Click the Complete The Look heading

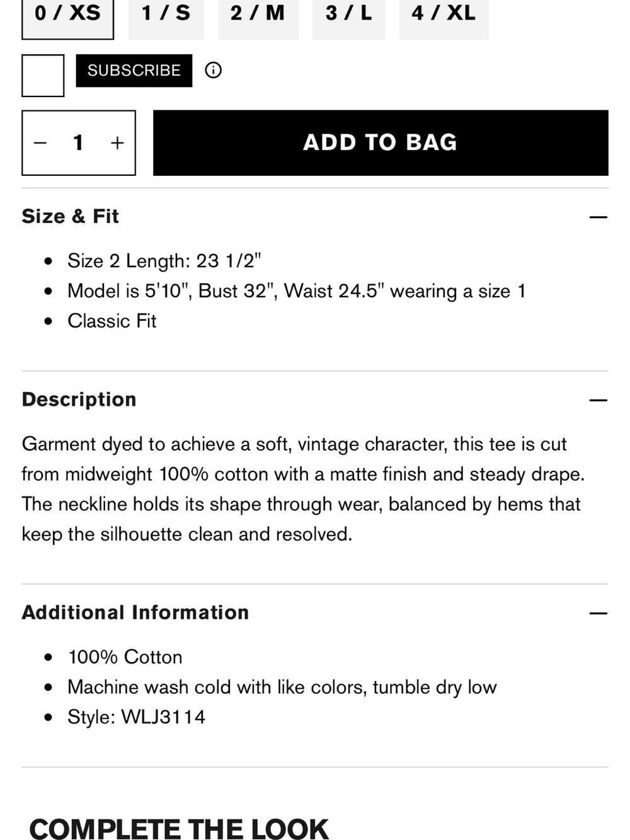[x=179, y=829]
